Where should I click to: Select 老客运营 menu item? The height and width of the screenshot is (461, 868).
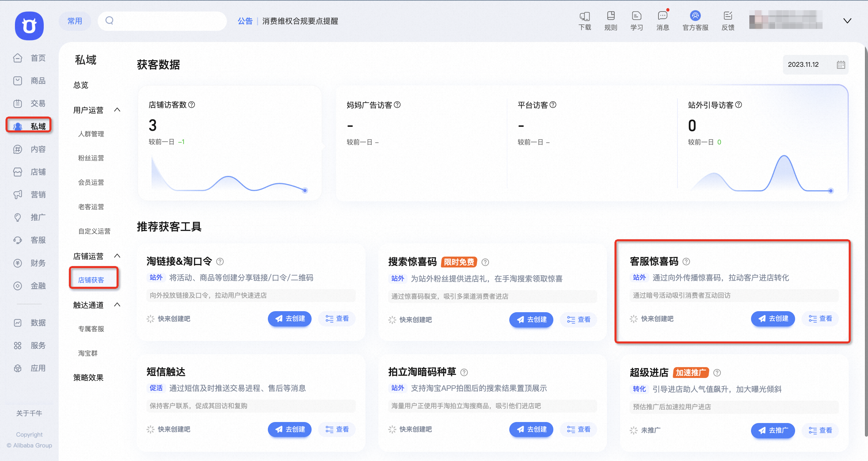[x=91, y=207]
